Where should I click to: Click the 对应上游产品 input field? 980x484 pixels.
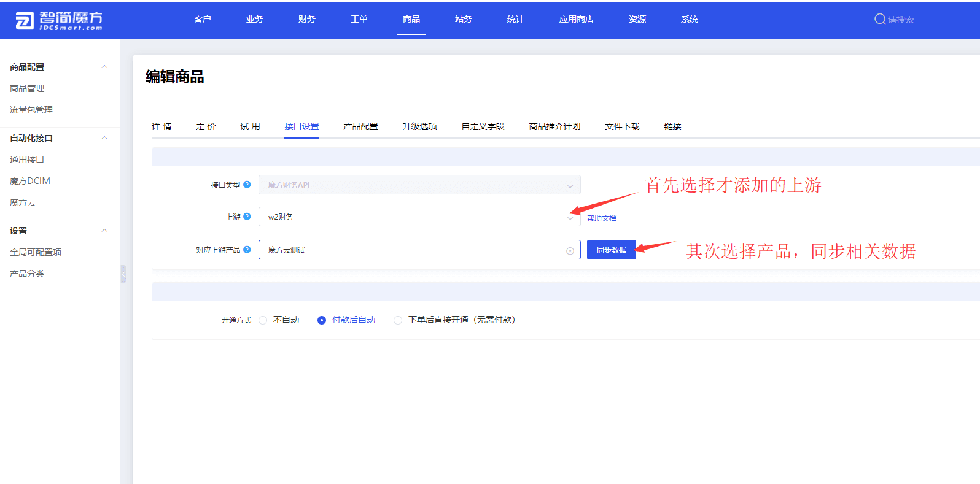click(x=419, y=250)
